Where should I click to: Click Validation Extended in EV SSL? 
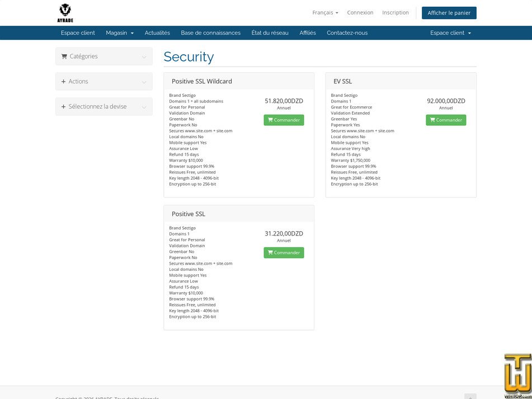pos(350,113)
